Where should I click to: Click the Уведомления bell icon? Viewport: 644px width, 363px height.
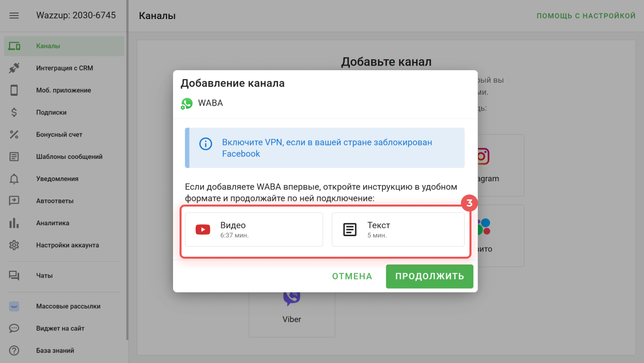[14, 179]
